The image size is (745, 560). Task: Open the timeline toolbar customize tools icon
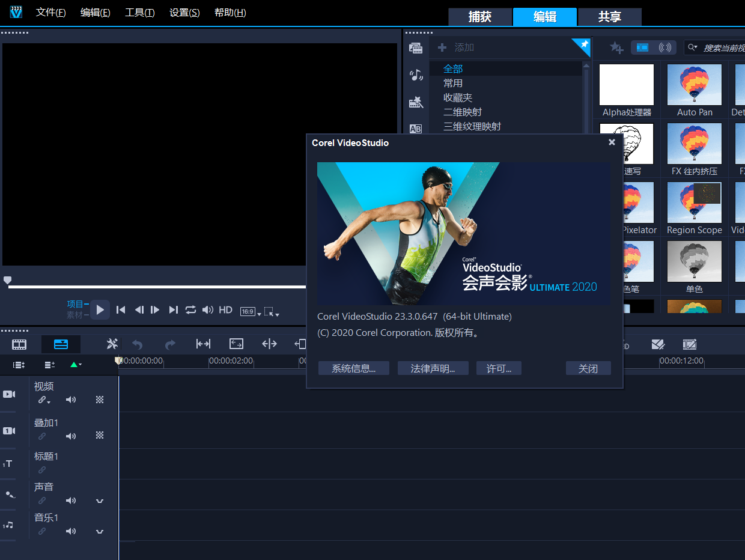pyautogui.click(x=112, y=344)
